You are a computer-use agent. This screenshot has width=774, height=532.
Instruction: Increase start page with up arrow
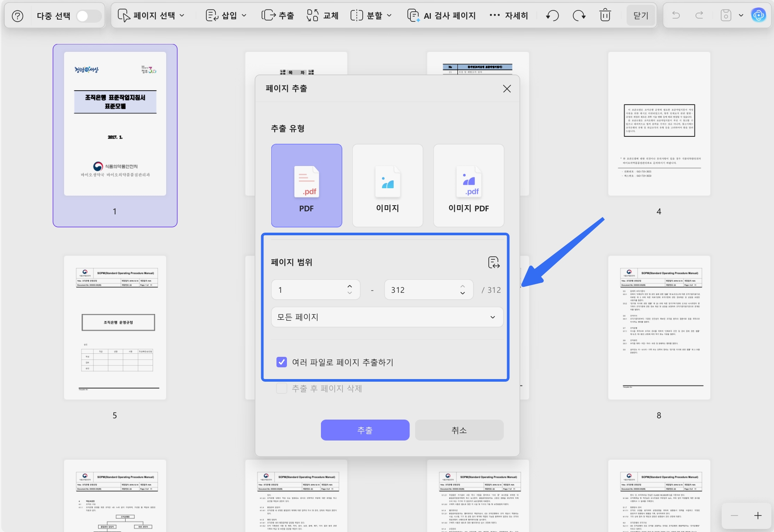[350, 286]
